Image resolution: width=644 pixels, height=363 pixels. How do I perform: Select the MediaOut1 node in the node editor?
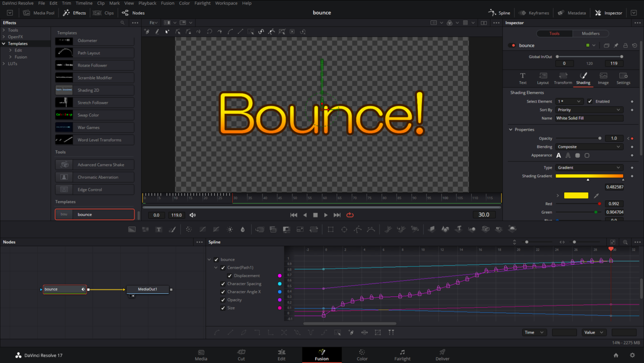tap(148, 289)
